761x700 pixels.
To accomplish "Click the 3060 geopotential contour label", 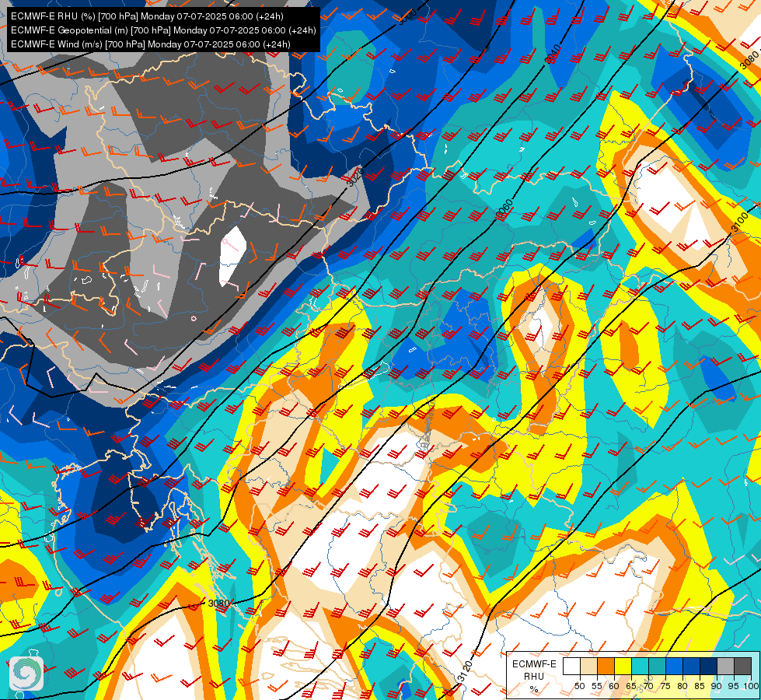I will click(x=504, y=209).
